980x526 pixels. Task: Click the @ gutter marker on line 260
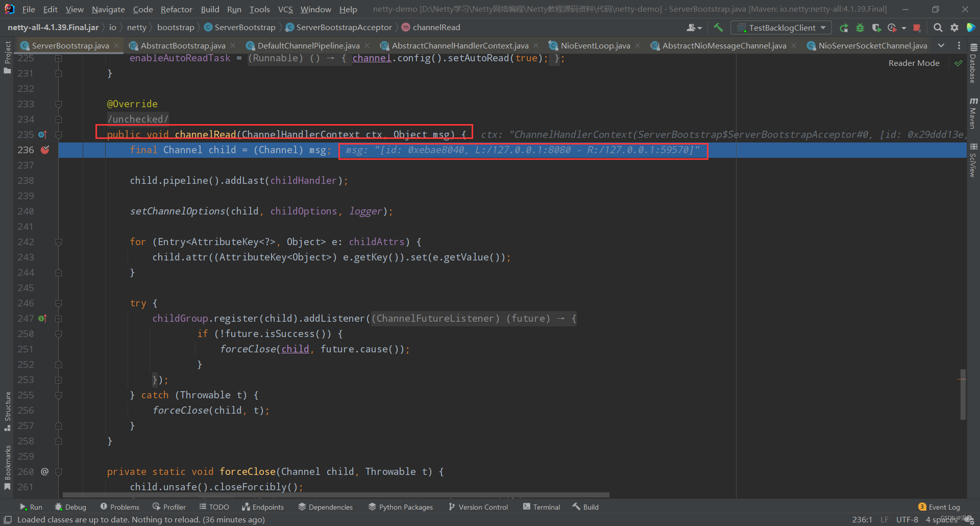coord(45,471)
